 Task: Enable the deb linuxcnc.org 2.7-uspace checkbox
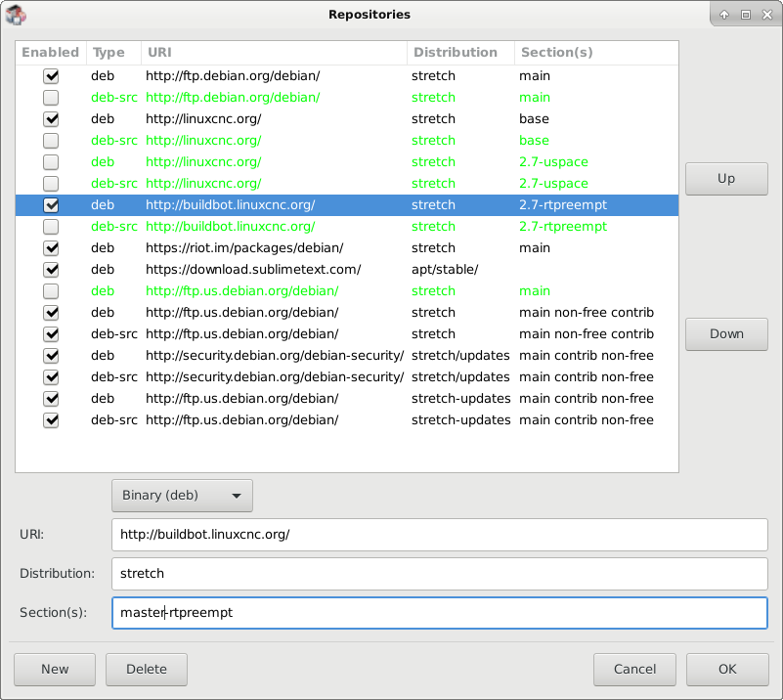pos(51,161)
